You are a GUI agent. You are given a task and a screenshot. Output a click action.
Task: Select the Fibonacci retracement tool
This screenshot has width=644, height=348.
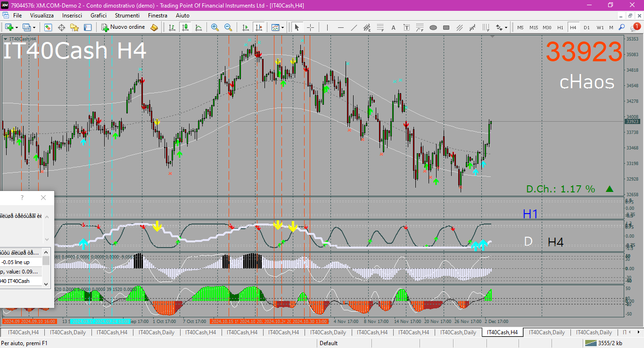[x=380, y=27]
